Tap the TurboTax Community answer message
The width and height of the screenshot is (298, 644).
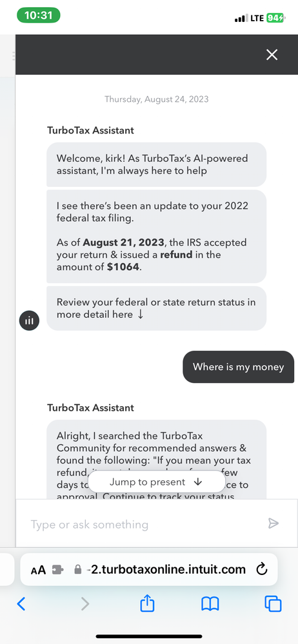(156, 459)
